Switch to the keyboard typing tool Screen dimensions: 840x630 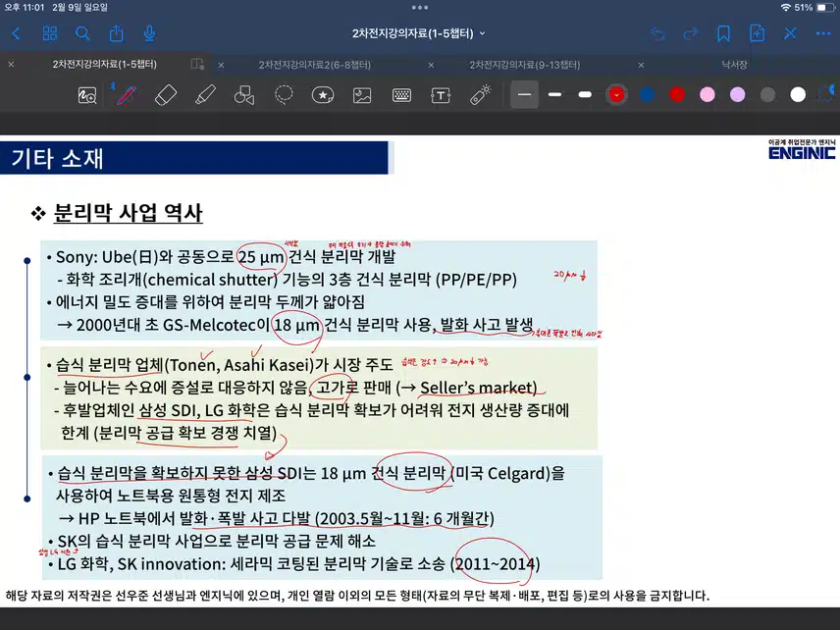click(x=401, y=95)
